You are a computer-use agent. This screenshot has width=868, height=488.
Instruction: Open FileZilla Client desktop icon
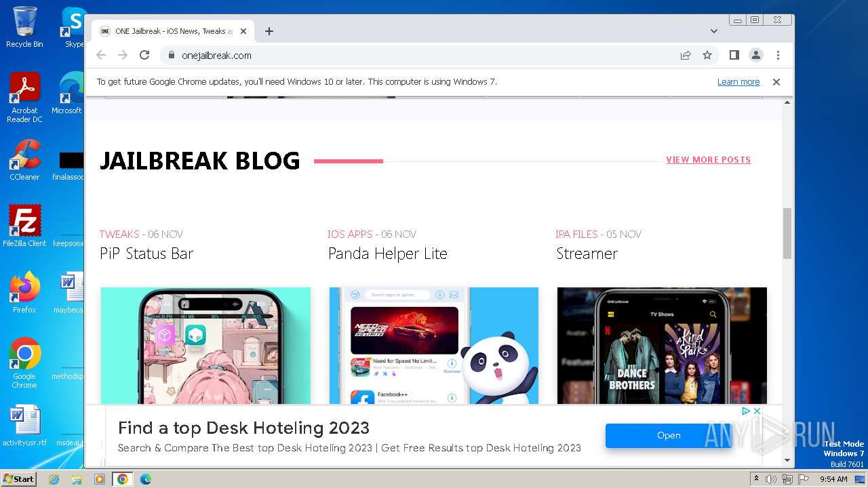tap(24, 226)
